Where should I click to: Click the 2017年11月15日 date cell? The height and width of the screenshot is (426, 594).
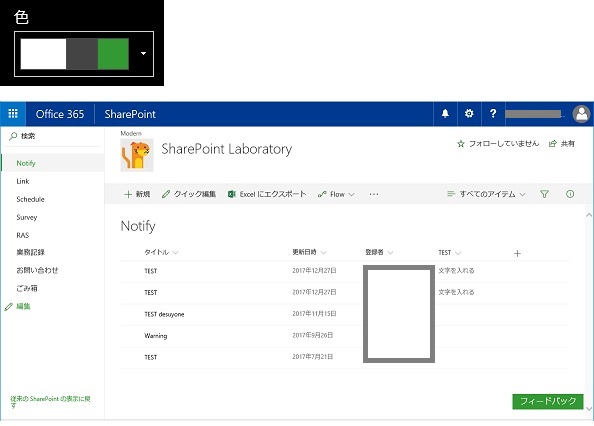(x=314, y=314)
